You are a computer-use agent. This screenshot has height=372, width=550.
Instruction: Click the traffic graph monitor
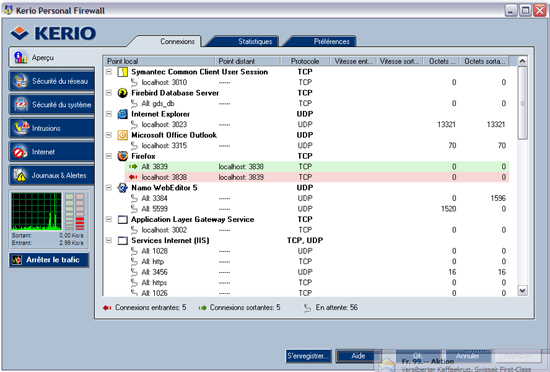(x=36, y=211)
